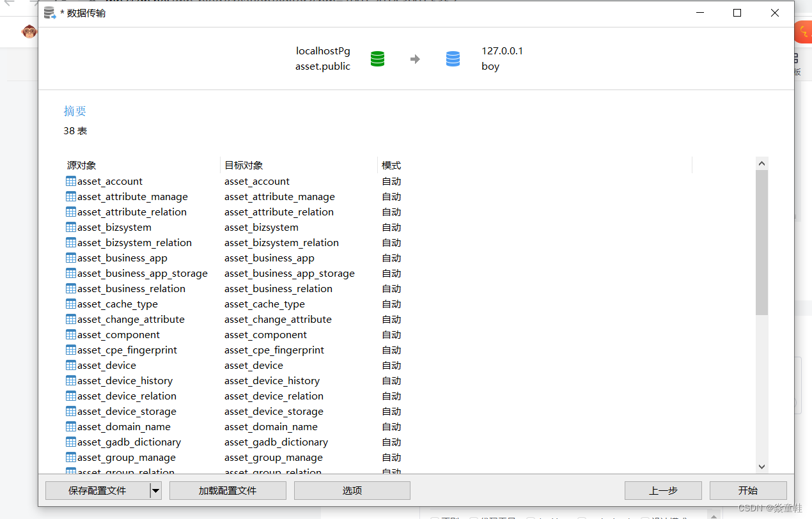This screenshot has width=812, height=519.
Task: Click the arrow between source and target
Action: click(415, 59)
